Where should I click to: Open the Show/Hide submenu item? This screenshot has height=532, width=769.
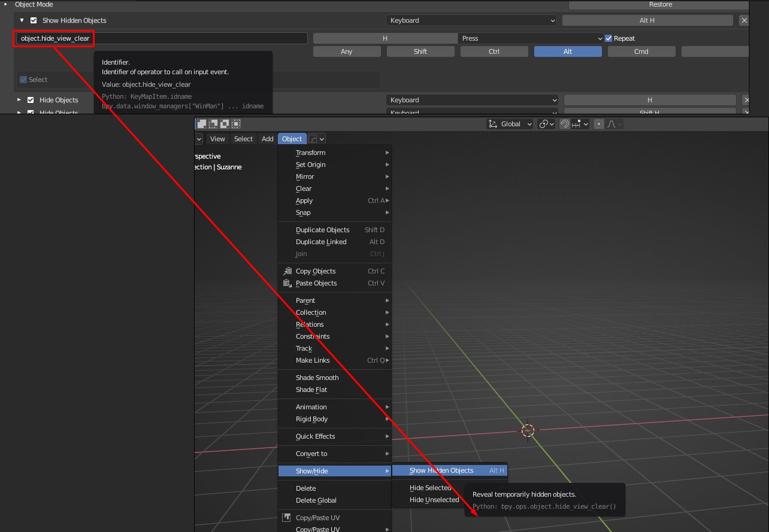[x=335, y=471]
